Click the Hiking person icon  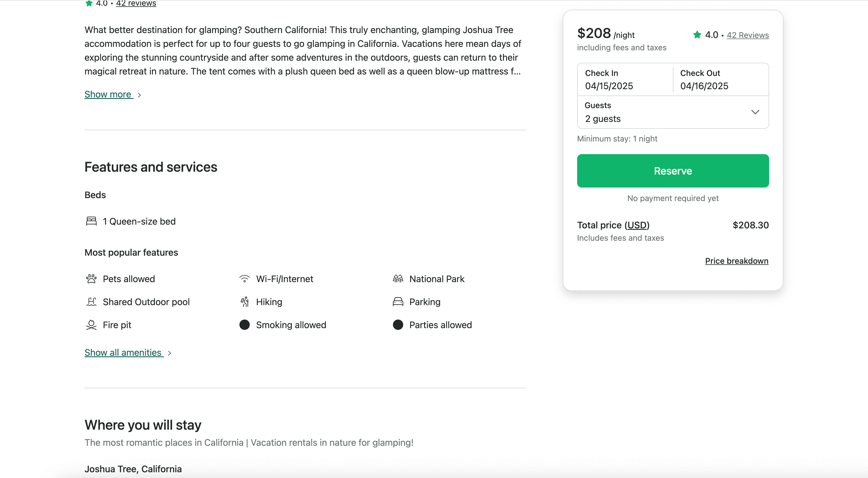[x=244, y=302]
